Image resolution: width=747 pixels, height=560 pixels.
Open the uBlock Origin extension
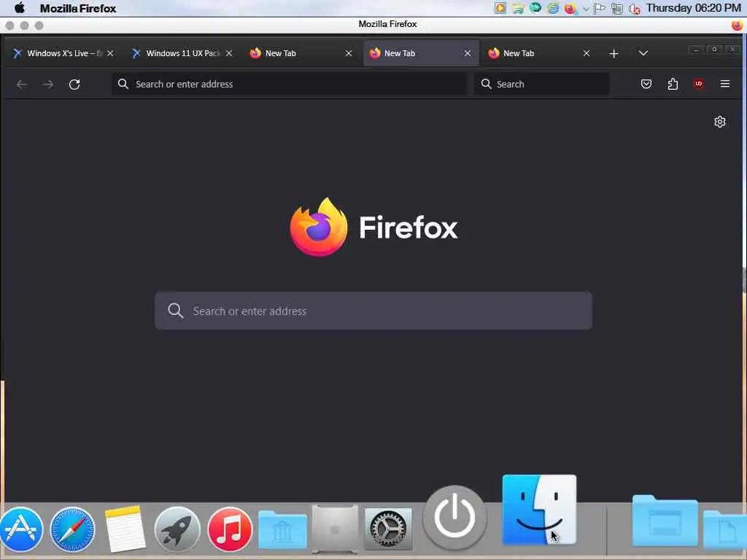[698, 84]
